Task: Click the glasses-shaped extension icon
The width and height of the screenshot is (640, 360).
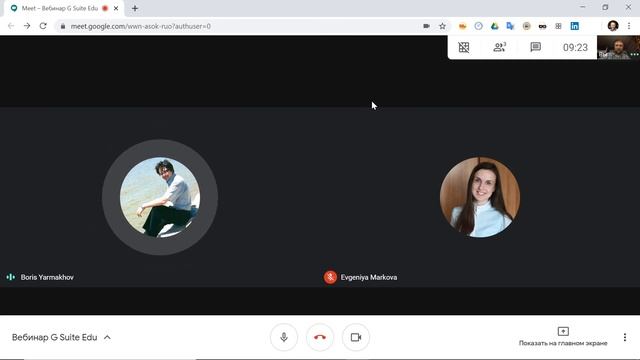Action: point(542,26)
